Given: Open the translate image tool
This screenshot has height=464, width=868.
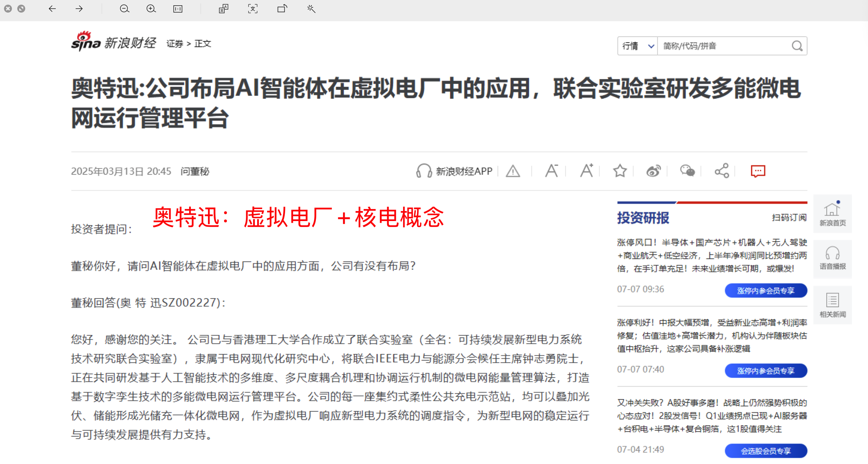Looking at the screenshot, I should point(223,9).
